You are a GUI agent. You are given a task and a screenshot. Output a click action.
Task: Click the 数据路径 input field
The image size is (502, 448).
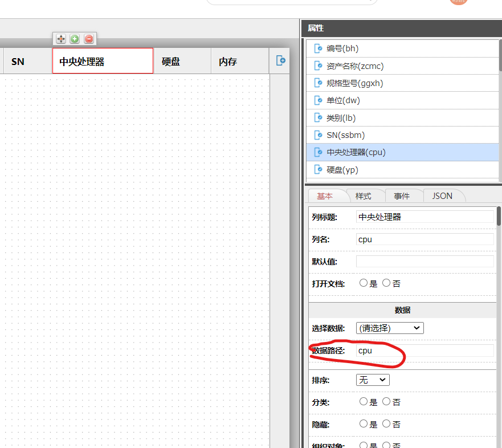pos(425,351)
